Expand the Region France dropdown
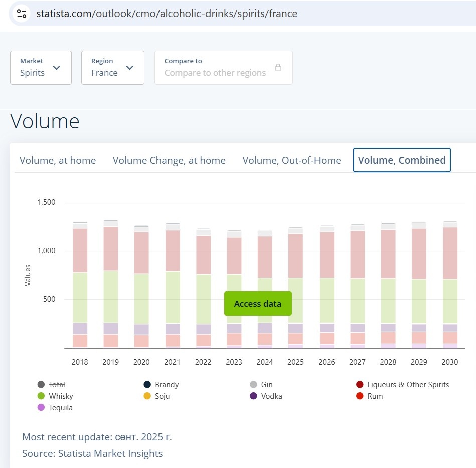The image size is (476, 468). 113,68
